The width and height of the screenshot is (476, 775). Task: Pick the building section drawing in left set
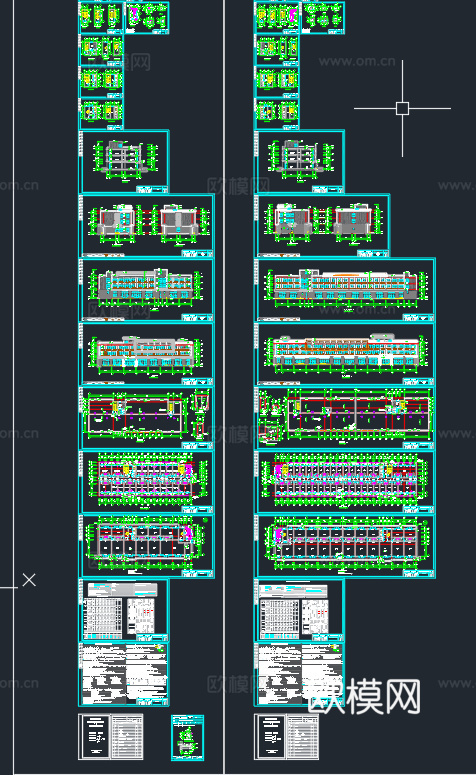(x=124, y=162)
